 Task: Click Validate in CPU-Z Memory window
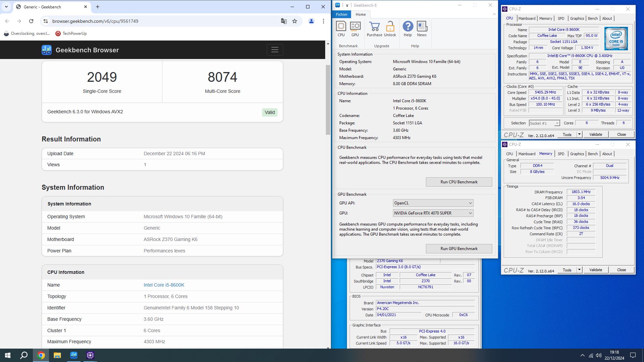(x=596, y=270)
